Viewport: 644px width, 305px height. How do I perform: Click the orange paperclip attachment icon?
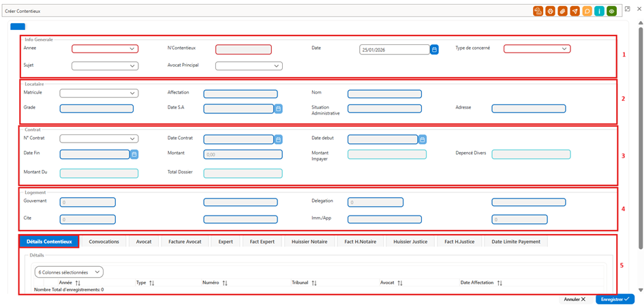click(x=563, y=11)
